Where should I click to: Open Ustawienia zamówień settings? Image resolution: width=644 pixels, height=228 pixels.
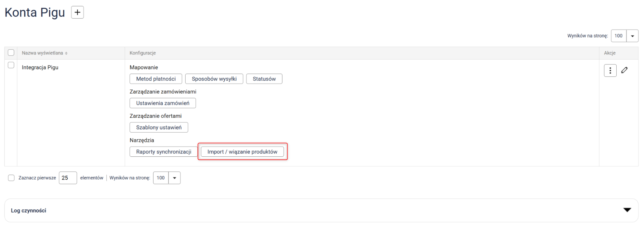(162, 103)
